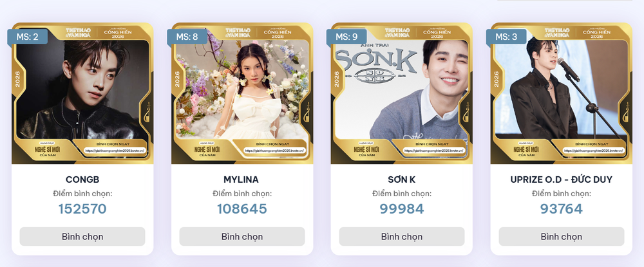This screenshot has width=644, height=267.
Task: Select the CONGB name heading
Action: click(82, 180)
